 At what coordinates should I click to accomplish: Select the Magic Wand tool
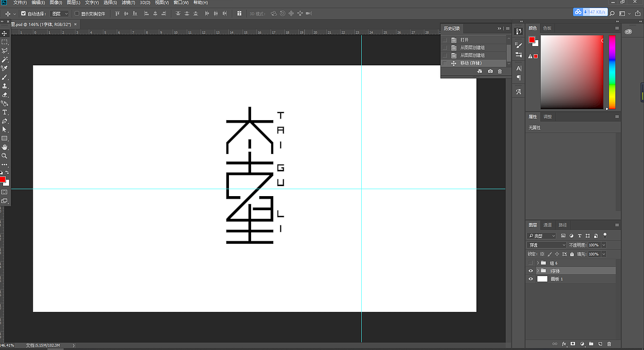coord(5,59)
